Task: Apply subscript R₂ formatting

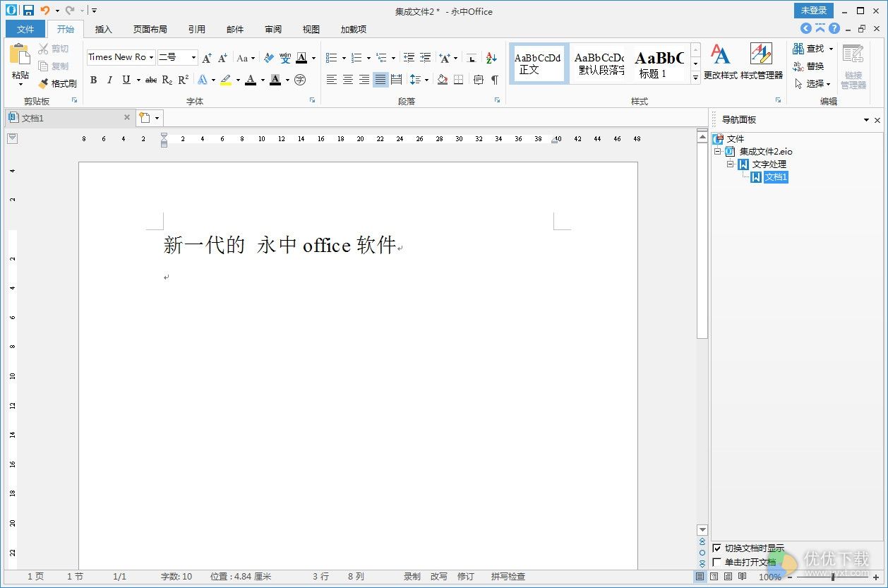Action: coord(167,80)
